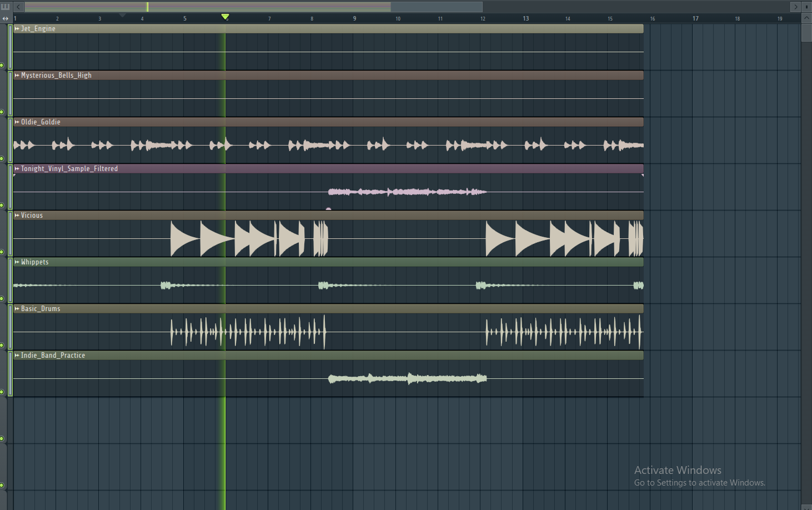This screenshot has height=510, width=812.
Task: Click the Tonight_Vinyl_Sample_Filtered clip name
Action: click(x=69, y=168)
